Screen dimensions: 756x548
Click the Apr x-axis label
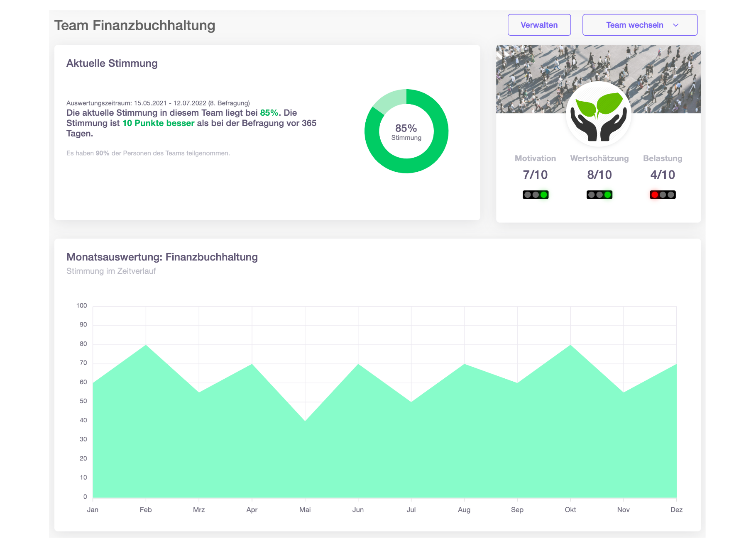(252, 510)
